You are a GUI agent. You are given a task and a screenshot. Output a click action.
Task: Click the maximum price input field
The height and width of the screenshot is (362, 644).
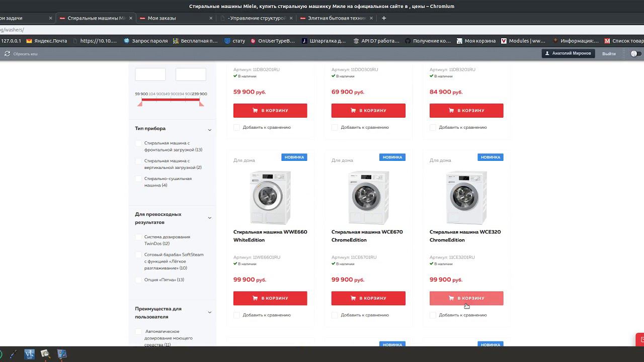(x=191, y=74)
